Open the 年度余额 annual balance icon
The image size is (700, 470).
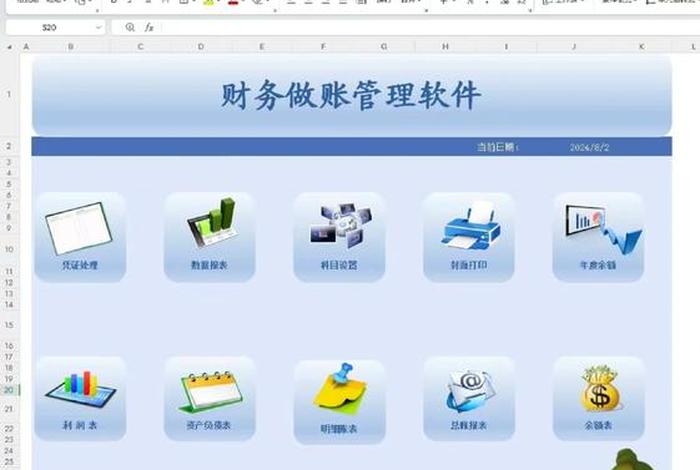click(x=598, y=237)
